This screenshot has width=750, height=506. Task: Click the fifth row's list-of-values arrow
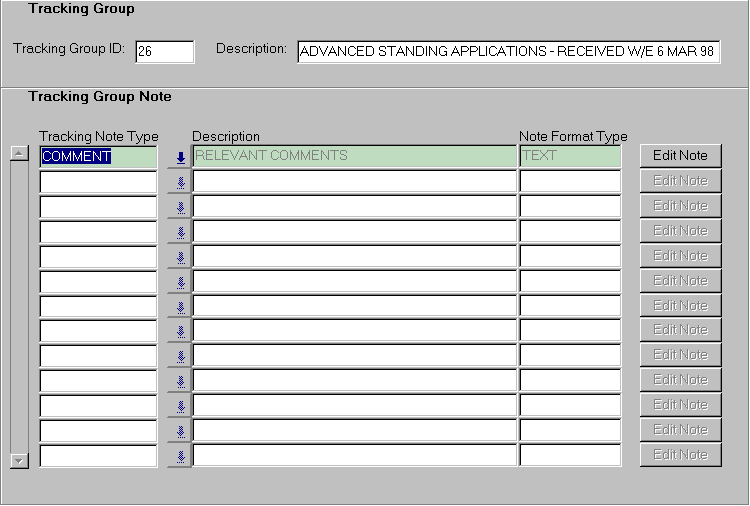click(x=180, y=257)
